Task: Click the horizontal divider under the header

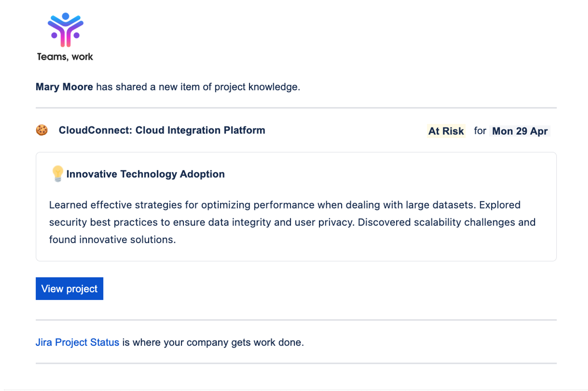Action: pyautogui.click(x=296, y=108)
